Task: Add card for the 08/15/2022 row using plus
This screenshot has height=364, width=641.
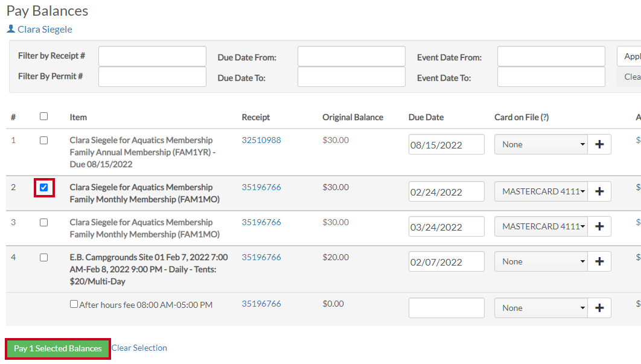Action: (x=599, y=144)
